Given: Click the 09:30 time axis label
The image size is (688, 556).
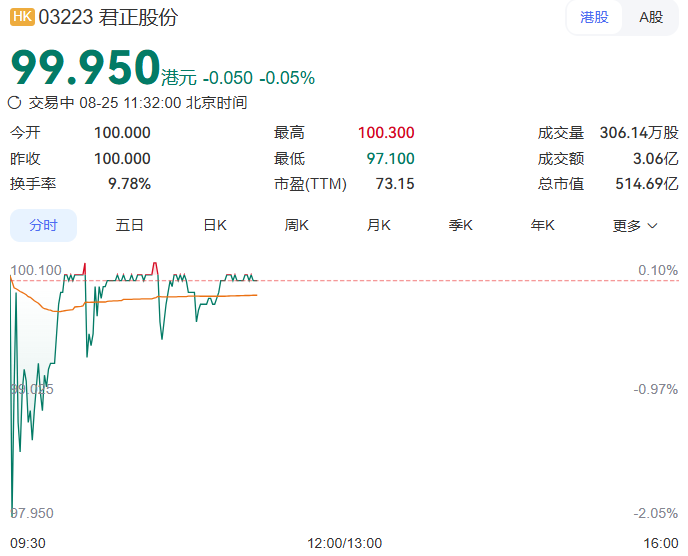Looking at the screenshot, I should tap(28, 543).
